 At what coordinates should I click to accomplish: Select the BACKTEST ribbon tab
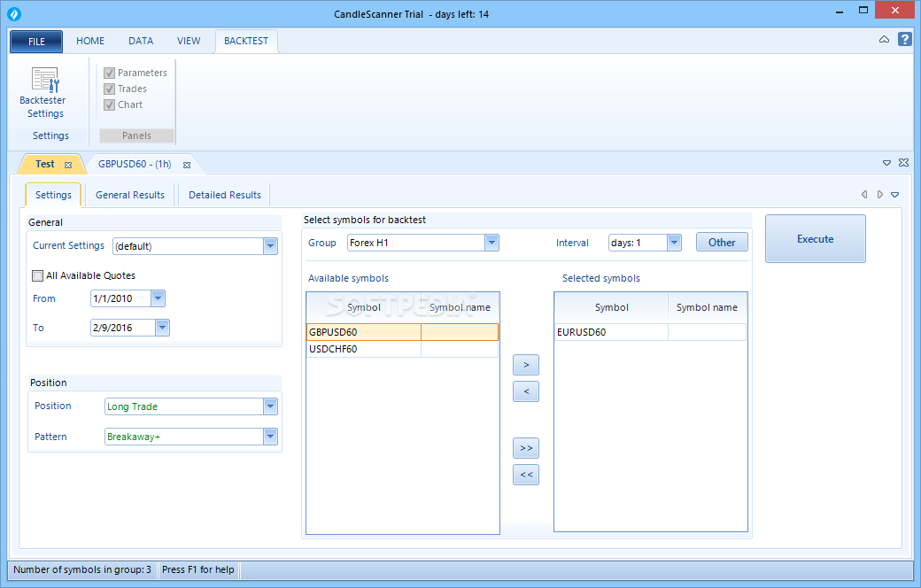coord(246,41)
